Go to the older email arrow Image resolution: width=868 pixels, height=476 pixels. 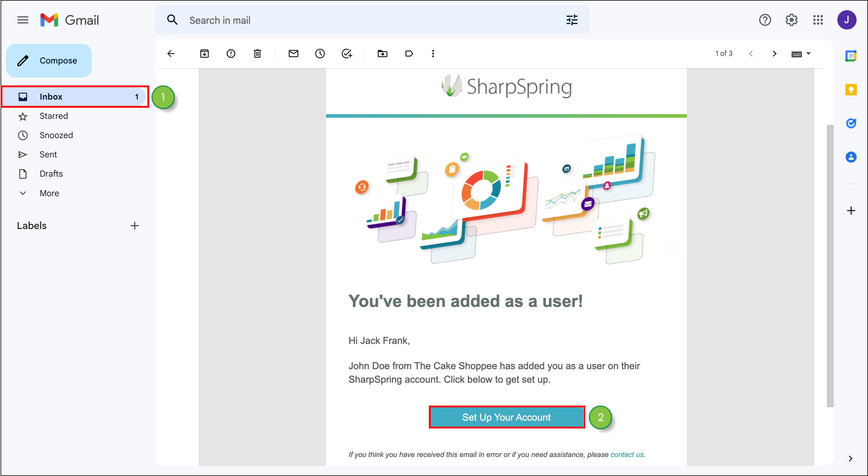pos(774,54)
